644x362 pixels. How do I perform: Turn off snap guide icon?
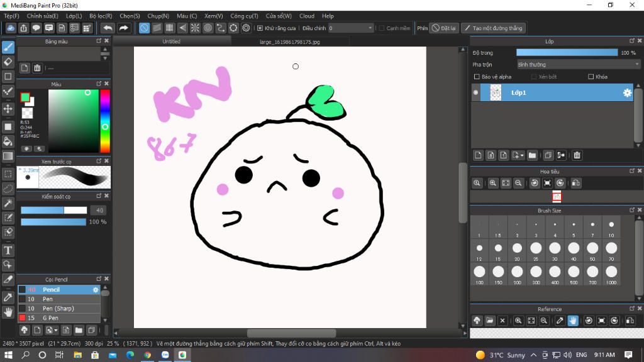[144, 28]
